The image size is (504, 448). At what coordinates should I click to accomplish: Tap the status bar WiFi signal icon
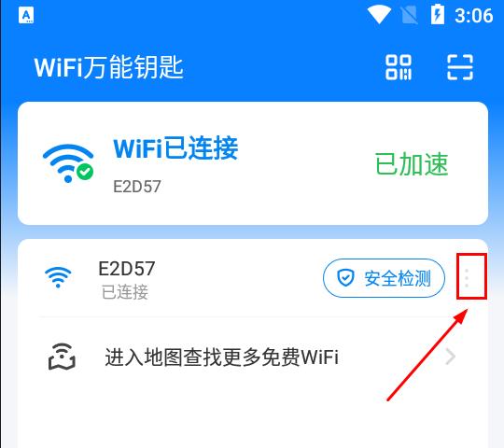click(x=379, y=15)
